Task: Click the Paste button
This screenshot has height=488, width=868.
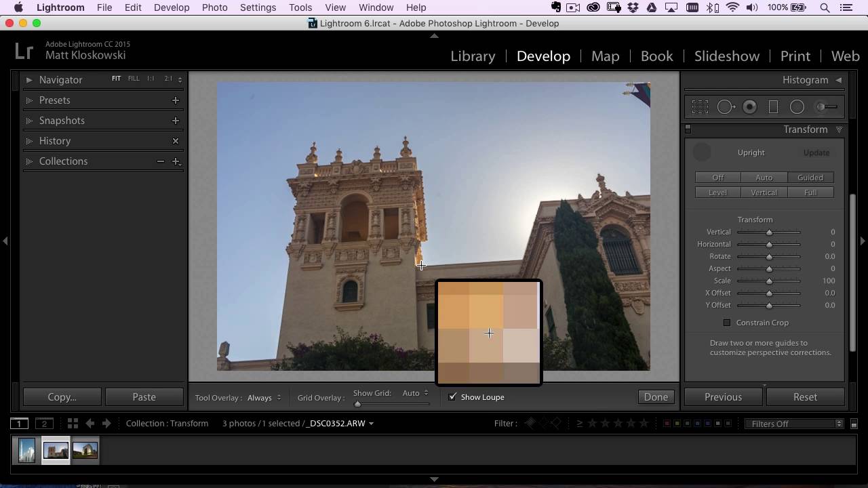Action: [x=144, y=397]
